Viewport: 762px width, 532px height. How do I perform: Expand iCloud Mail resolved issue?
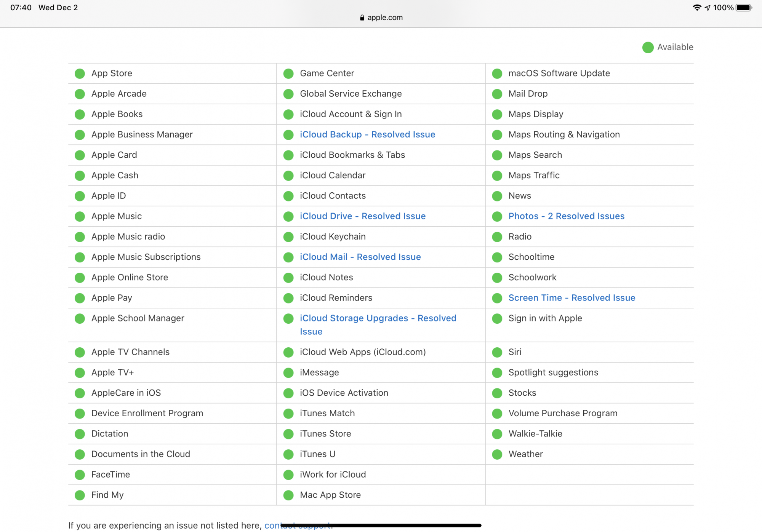(360, 257)
